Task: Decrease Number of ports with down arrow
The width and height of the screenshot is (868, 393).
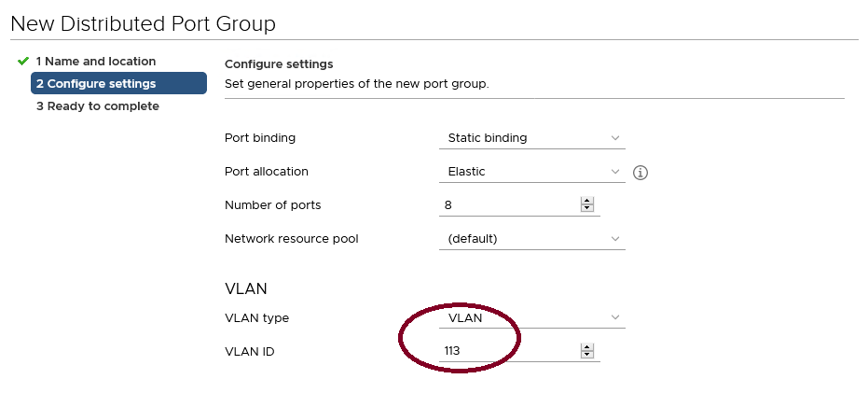Action: pyautogui.click(x=586, y=209)
